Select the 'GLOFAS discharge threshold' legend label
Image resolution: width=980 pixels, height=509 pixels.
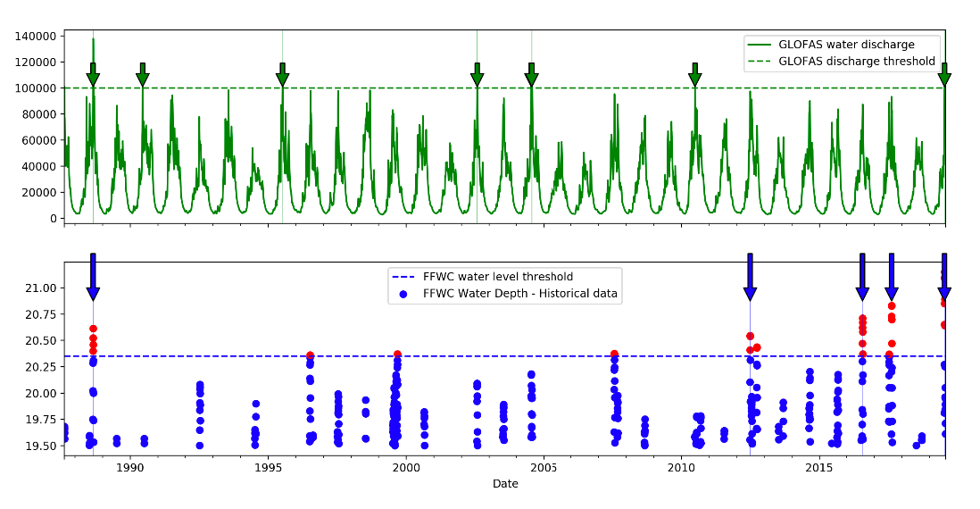tap(856, 62)
